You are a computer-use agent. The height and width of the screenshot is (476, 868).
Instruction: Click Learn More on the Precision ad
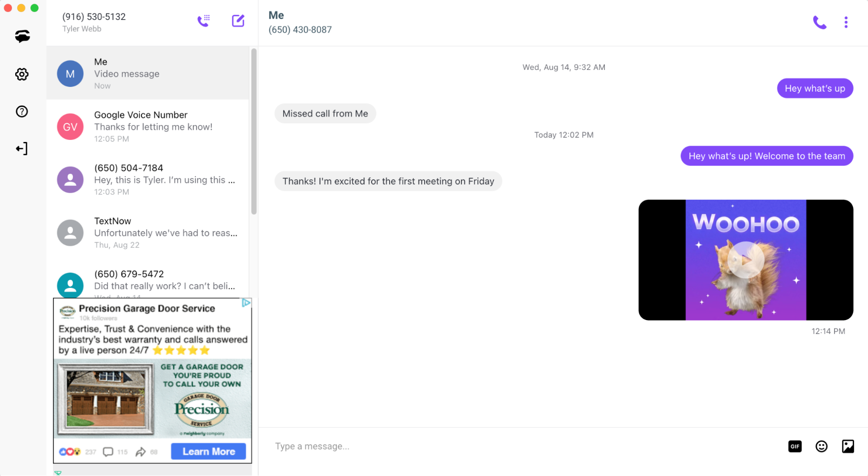(x=208, y=451)
